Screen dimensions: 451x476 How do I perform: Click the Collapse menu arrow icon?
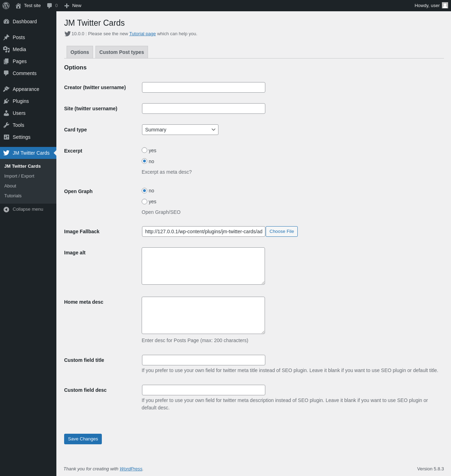[6, 209]
